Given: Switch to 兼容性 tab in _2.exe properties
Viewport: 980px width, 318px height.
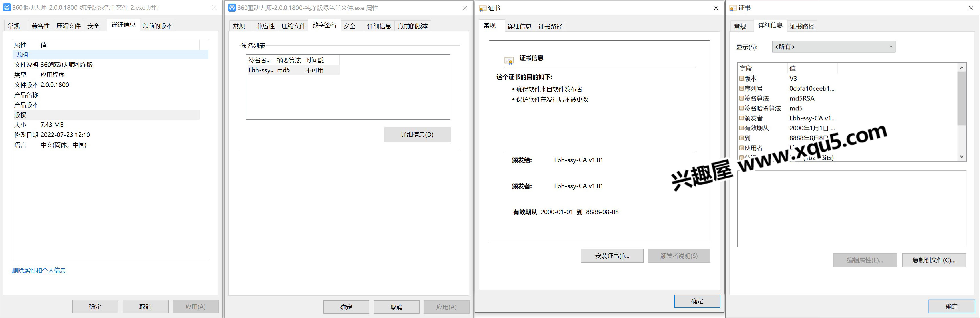Looking at the screenshot, I should coord(40,26).
